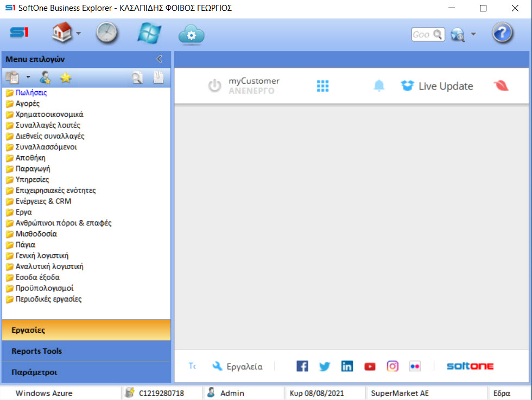
Task: Click serial C1219280718 in status bar
Action: point(162,393)
